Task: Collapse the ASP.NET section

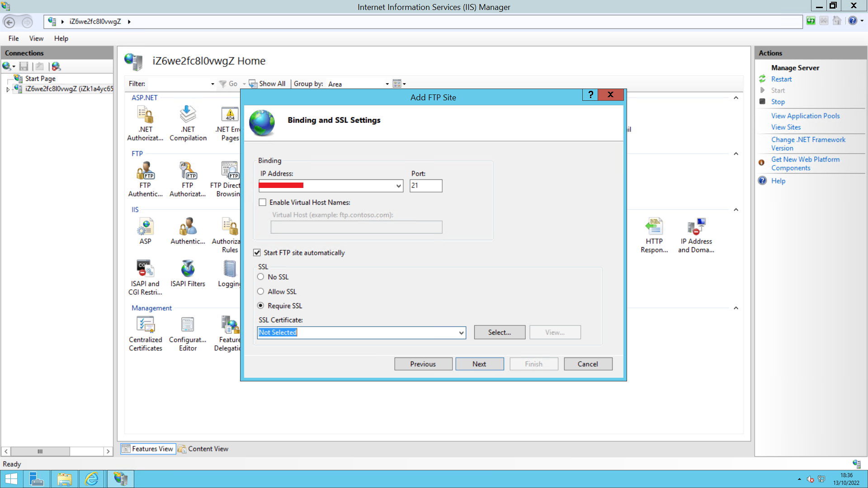Action: pyautogui.click(x=736, y=98)
